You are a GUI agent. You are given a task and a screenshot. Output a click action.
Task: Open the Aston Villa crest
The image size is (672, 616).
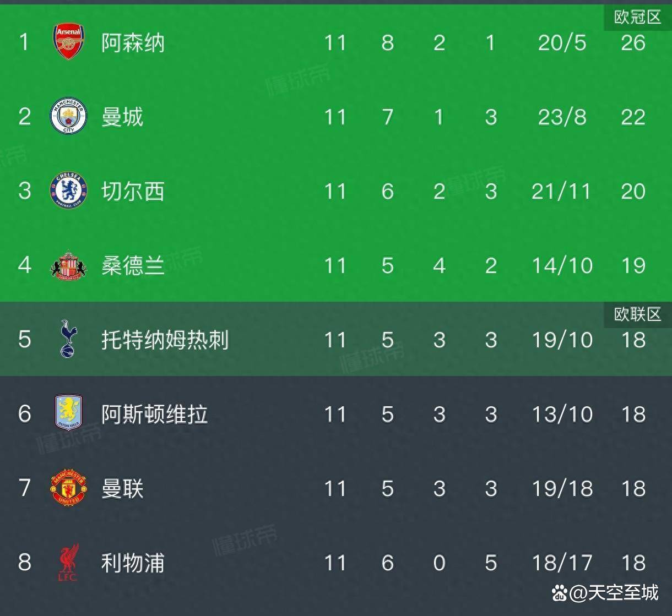[69, 412]
